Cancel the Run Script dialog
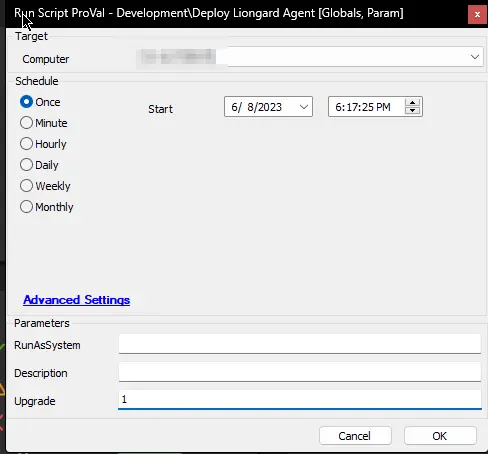The height and width of the screenshot is (454, 488). [355, 436]
